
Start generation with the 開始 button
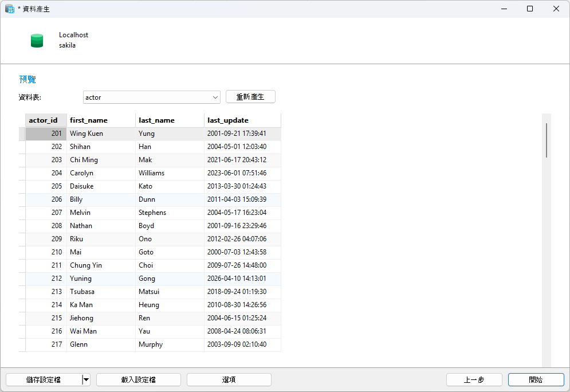click(536, 379)
